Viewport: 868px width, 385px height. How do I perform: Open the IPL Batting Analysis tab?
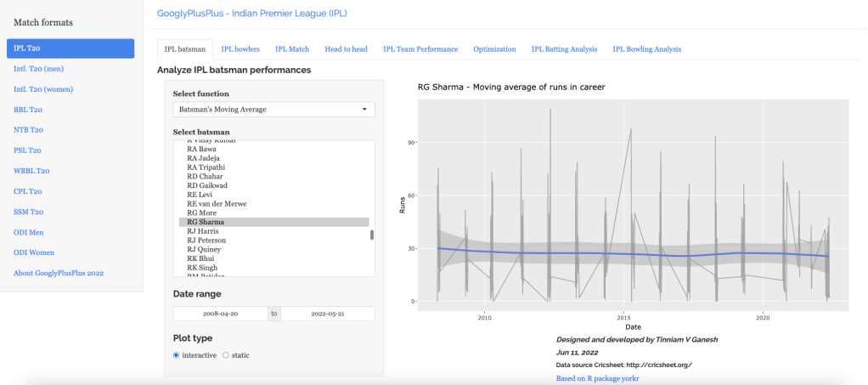pyautogui.click(x=564, y=49)
